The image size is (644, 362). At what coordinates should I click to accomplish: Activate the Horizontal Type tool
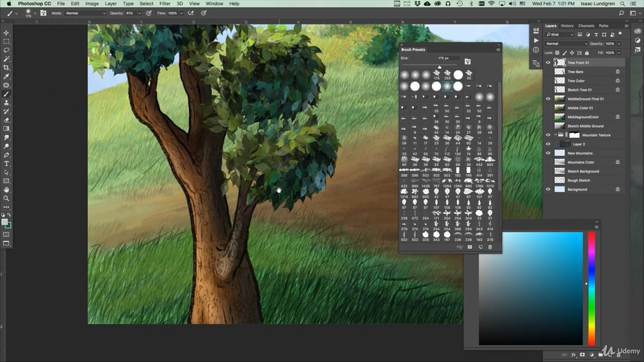tap(6, 164)
